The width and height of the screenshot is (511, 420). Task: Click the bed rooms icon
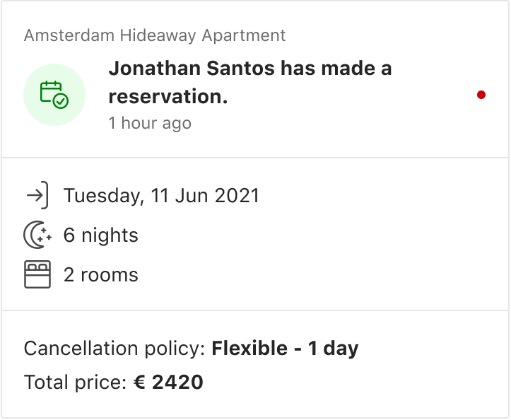point(37,274)
